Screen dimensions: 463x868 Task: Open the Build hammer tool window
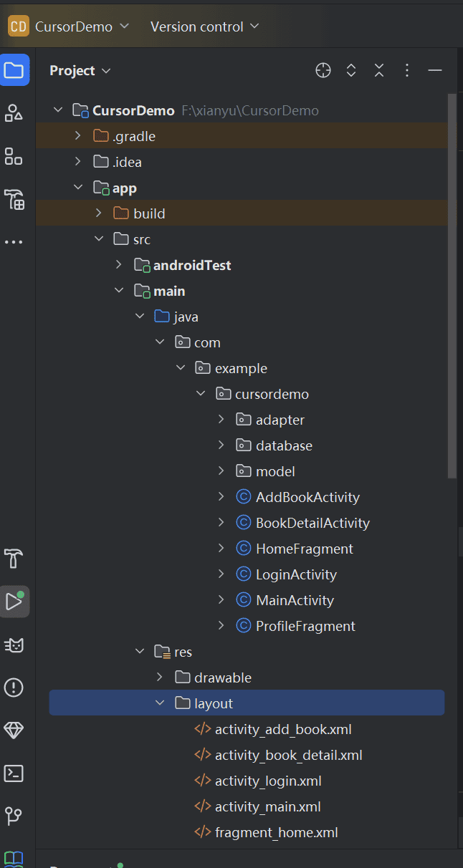point(14,559)
